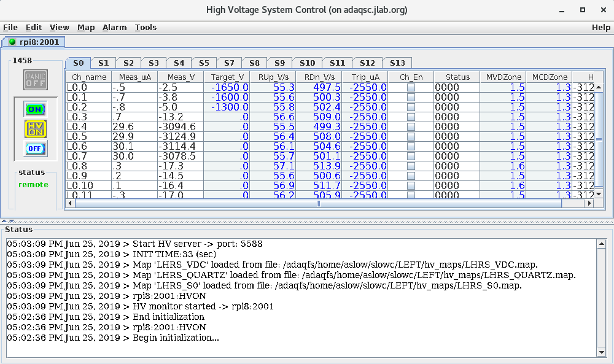Image resolution: width=614 pixels, height=364 pixels.
Task: Switch to the S8 slot tab
Action: point(255,63)
